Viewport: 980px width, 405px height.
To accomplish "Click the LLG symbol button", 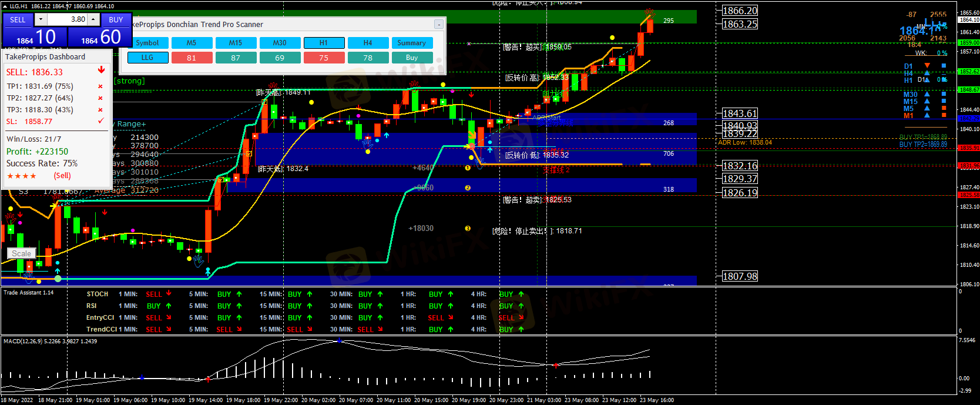I will pyautogui.click(x=147, y=58).
